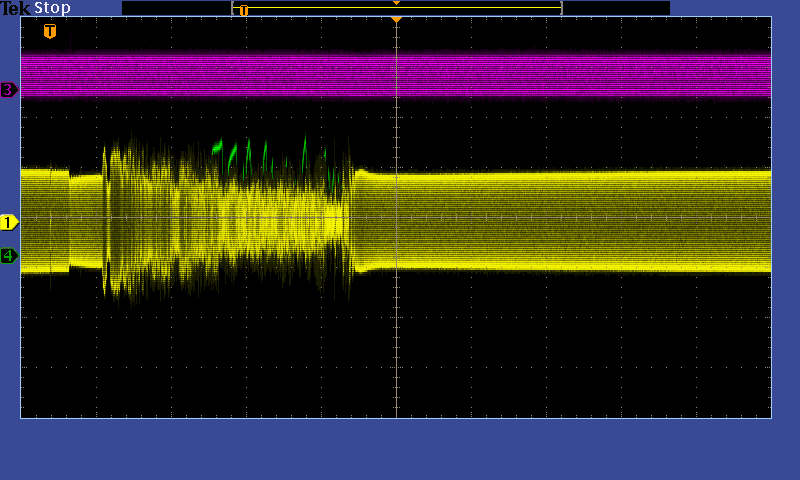Click the Tek logo in top-left corner
The image size is (800, 480).
15,8
